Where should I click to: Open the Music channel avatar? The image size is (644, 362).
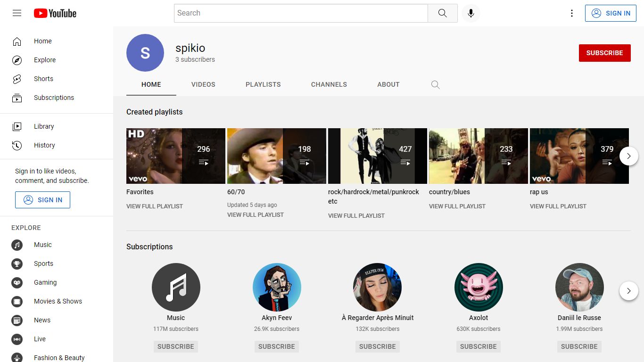pyautogui.click(x=176, y=287)
